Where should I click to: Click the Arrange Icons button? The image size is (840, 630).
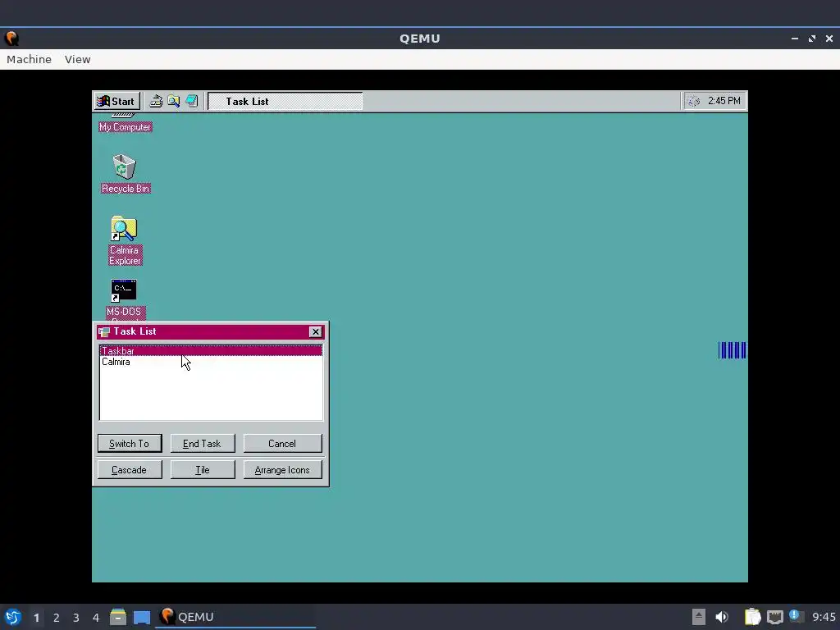coord(282,470)
